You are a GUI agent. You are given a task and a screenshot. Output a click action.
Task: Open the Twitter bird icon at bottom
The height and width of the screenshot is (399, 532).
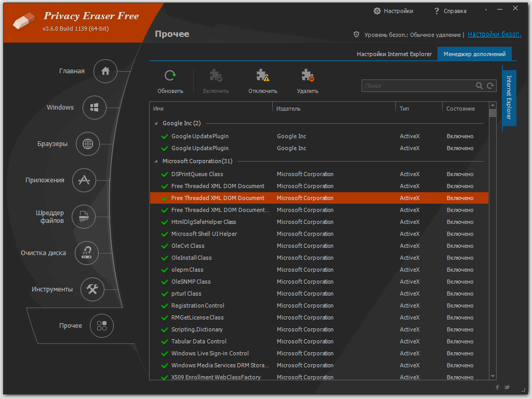click(507, 387)
